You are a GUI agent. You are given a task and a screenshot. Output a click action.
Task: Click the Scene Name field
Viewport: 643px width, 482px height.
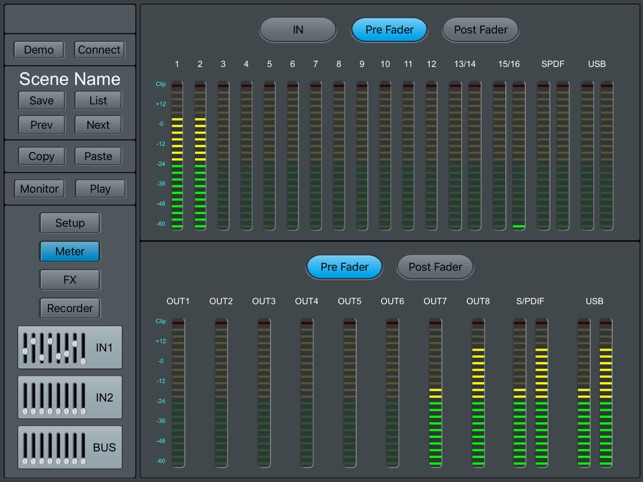click(x=70, y=78)
